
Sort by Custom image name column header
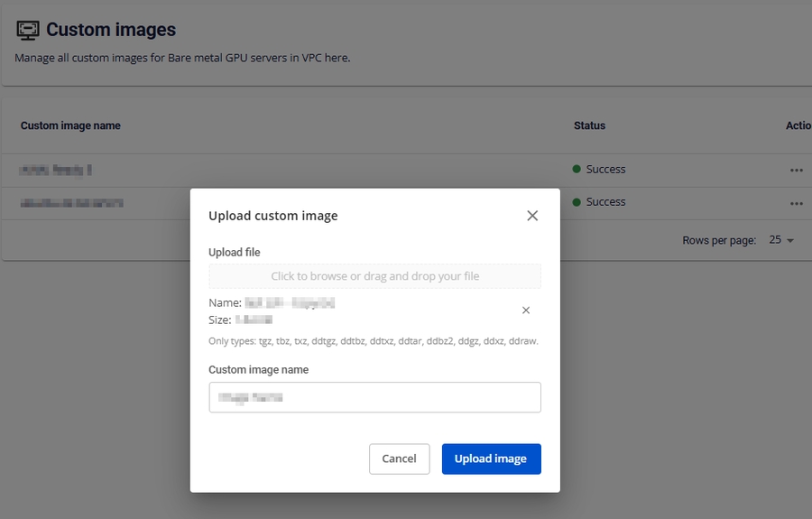pos(70,125)
